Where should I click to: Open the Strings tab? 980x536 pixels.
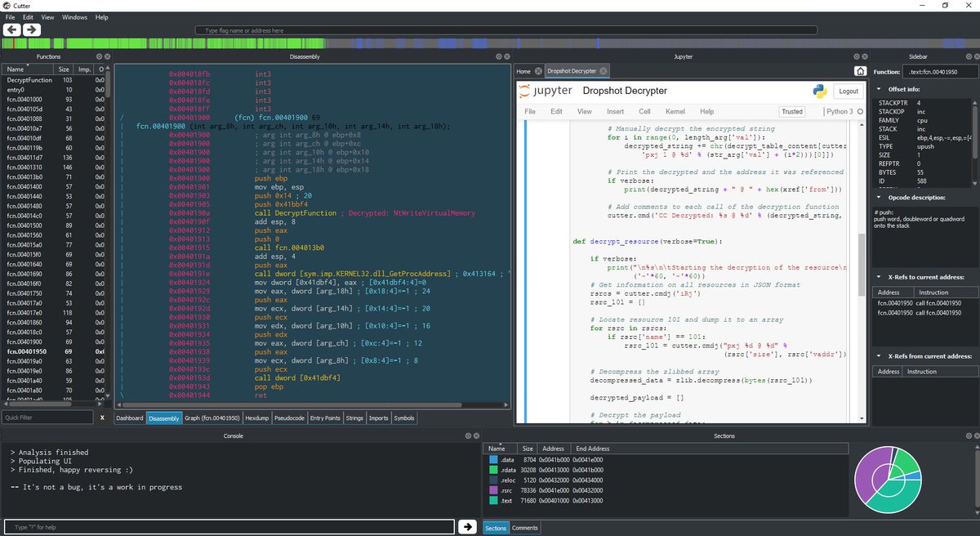[354, 418]
